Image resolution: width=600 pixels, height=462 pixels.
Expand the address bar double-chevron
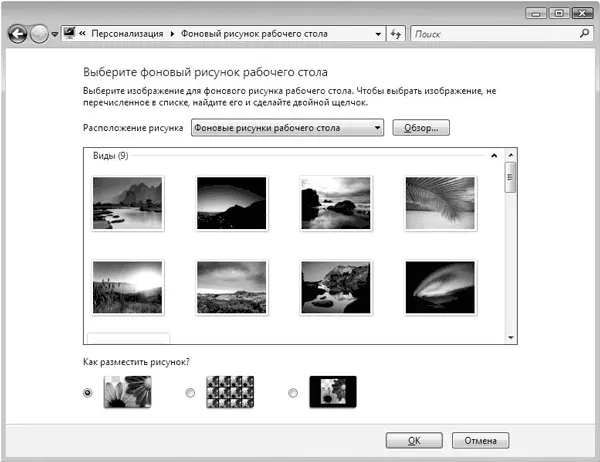coord(82,34)
